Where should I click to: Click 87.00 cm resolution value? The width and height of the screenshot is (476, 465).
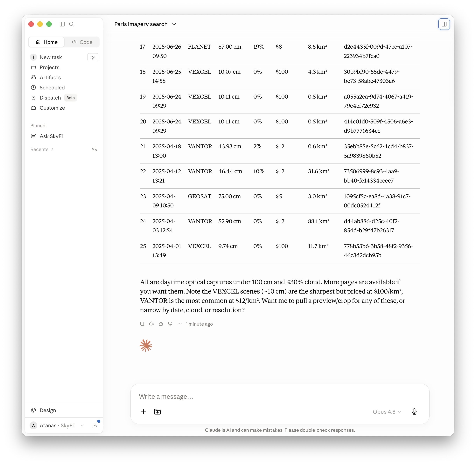pyautogui.click(x=230, y=47)
